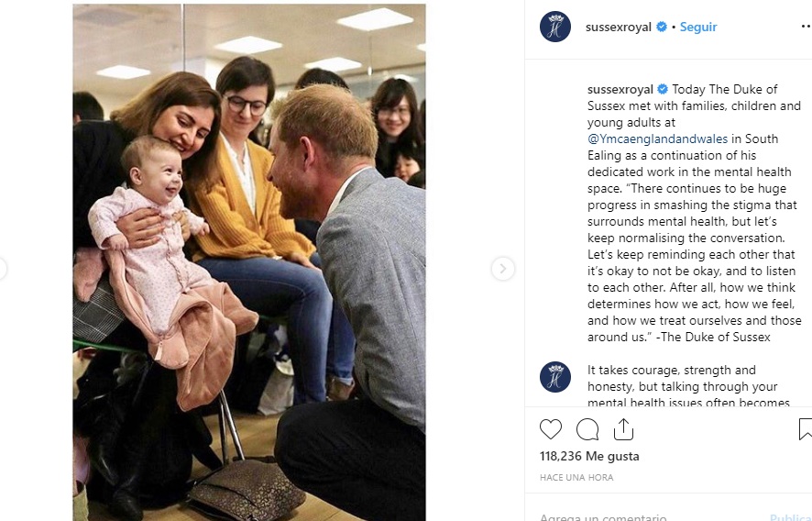The image size is (812, 521).
Task: Open the @Ymcaenglandandwales mention link
Action: (x=657, y=139)
